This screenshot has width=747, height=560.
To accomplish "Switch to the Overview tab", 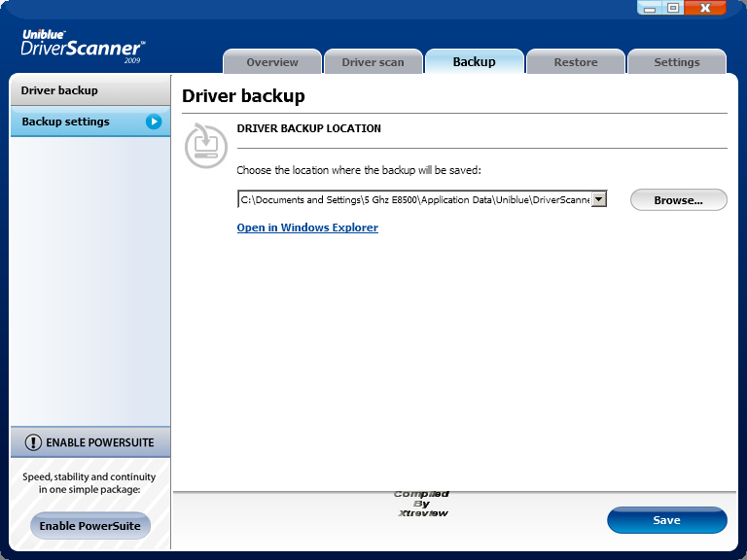I will coord(272,62).
